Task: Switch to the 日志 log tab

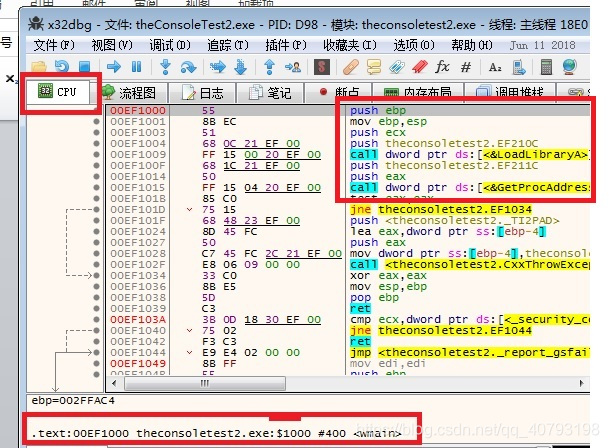Action: 202,93
